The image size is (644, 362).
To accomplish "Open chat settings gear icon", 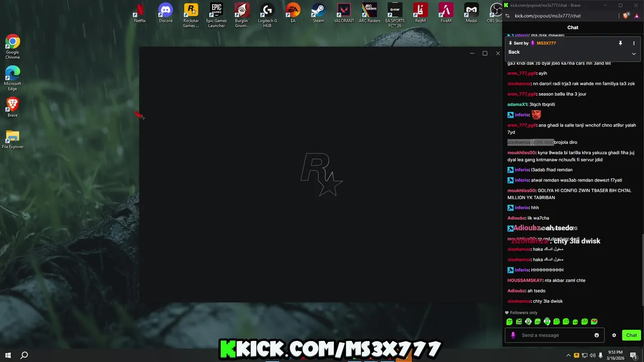I will (614, 335).
